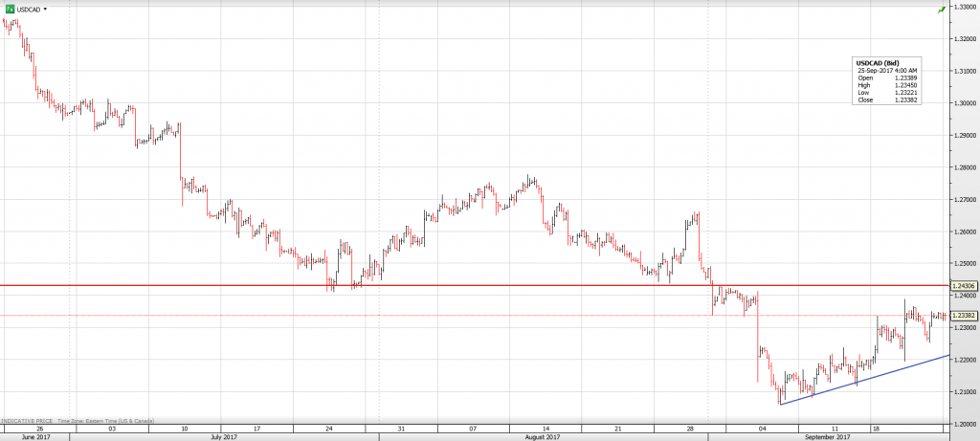
Task: Click the August 2017 month segment
Action: click(x=542, y=436)
